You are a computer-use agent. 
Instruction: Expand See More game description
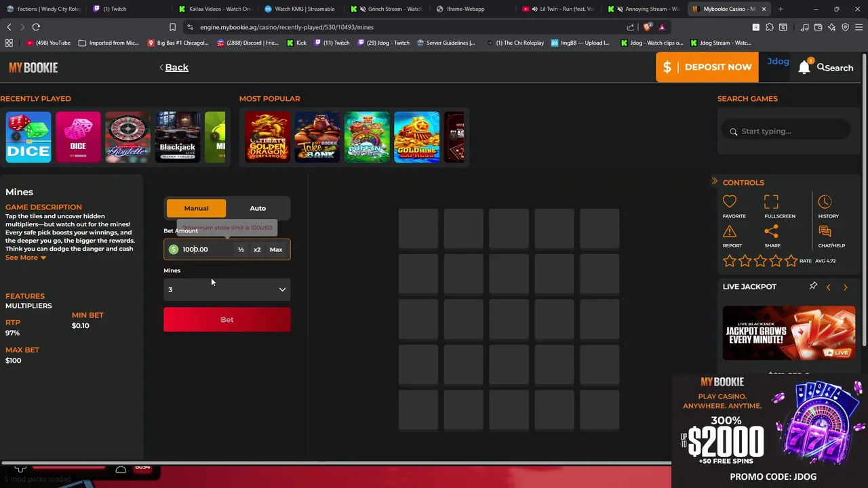tap(26, 258)
